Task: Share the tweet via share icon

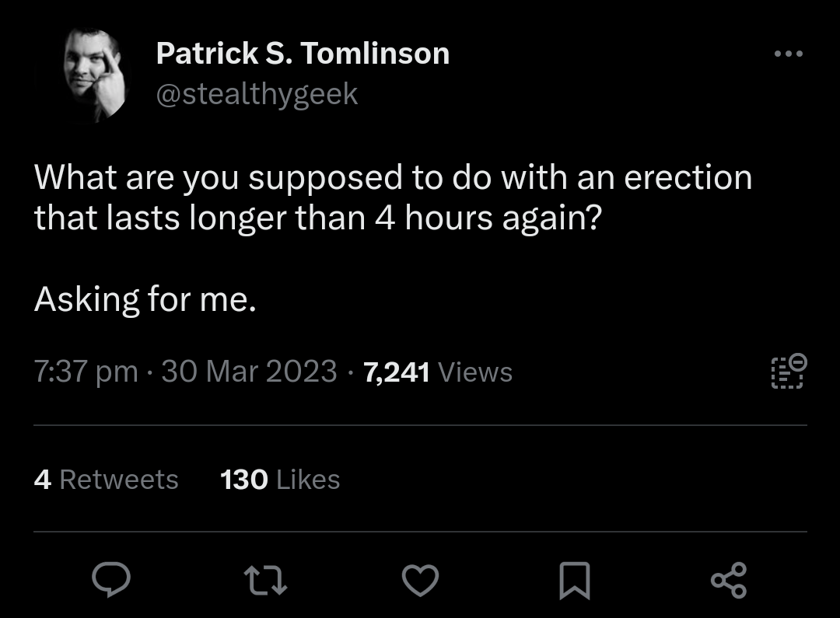Action: [729, 580]
